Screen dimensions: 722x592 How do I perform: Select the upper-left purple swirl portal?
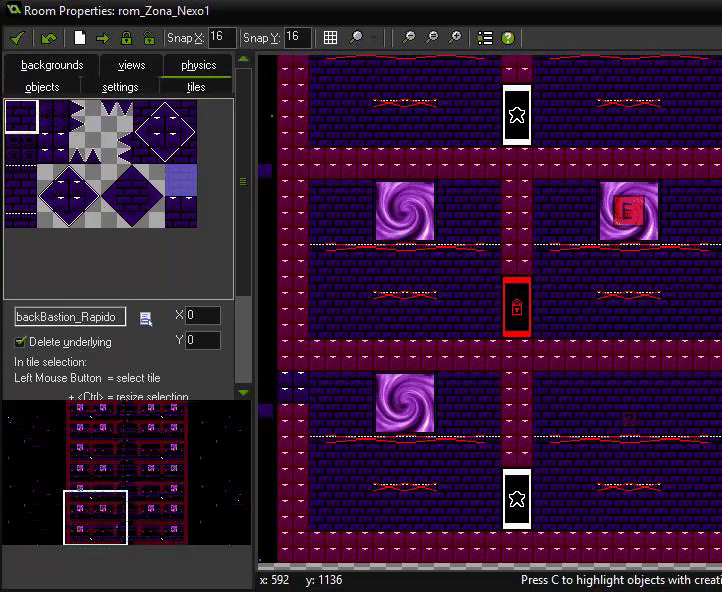pos(405,211)
